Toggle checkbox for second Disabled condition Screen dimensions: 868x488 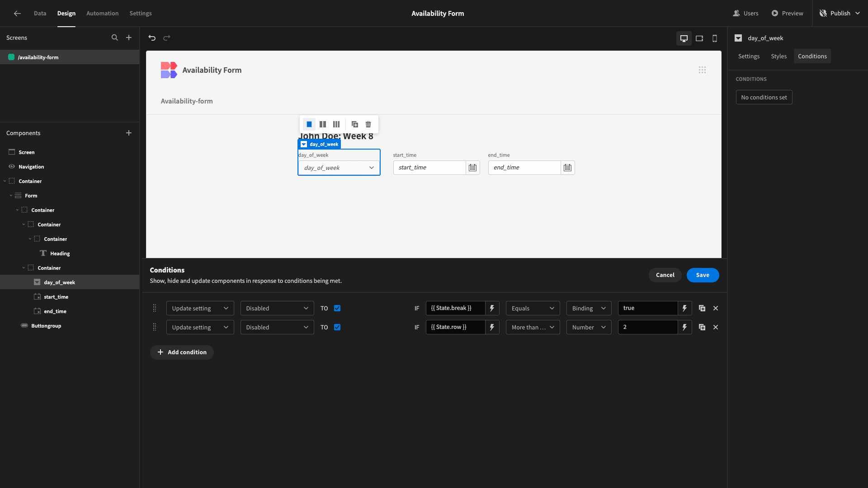point(337,327)
